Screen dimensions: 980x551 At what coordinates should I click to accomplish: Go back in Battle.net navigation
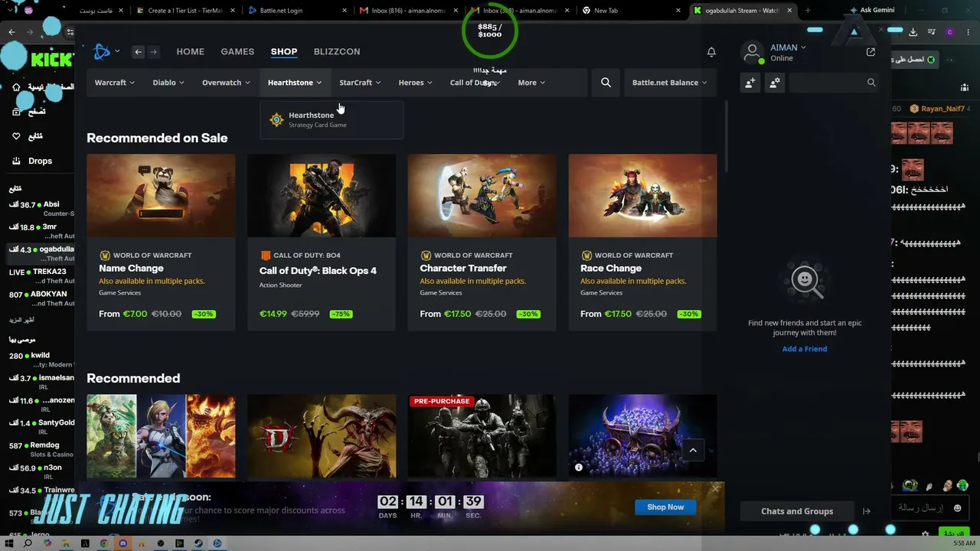click(x=138, y=52)
